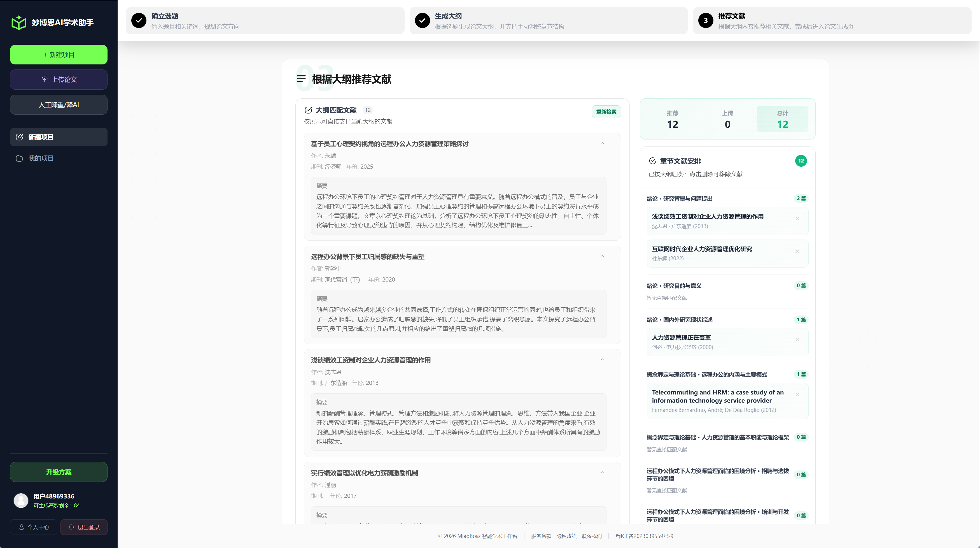The height and width of the screenshot is (548, 980).
Task: Open 我的项目 in the sidebar
Action: [x=59, y=158]
